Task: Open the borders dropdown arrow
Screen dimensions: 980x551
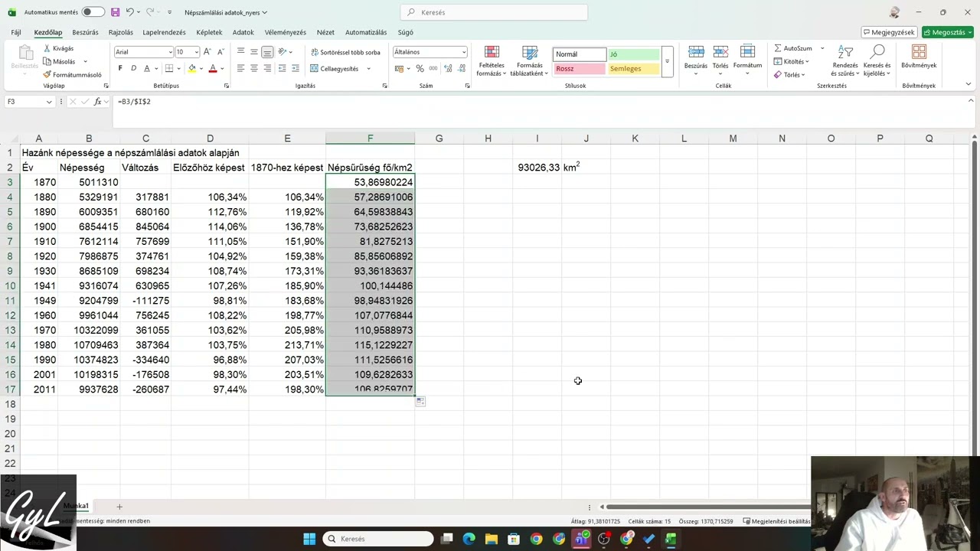Action: [x=178, y=69]
